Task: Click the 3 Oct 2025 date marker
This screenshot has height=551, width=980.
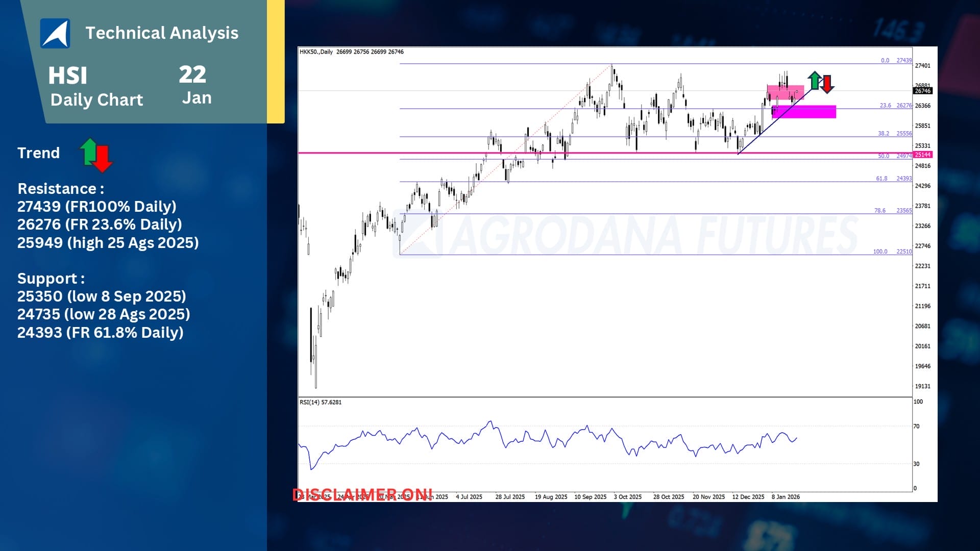Action: coord(627,496)
